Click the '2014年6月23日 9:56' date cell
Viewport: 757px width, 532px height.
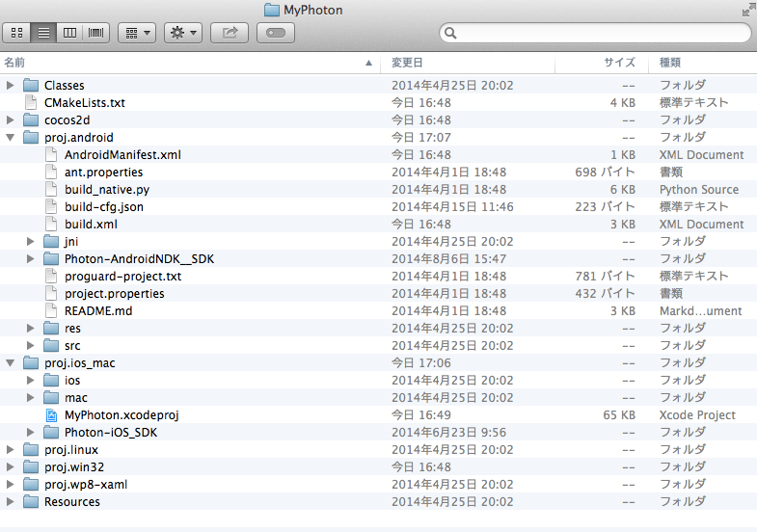click(448, 433)
